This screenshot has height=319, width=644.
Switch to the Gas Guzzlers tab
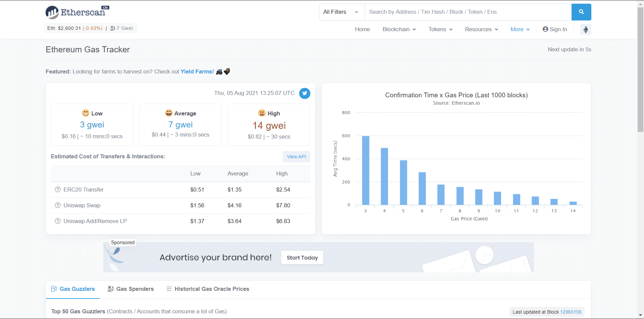click(73, 289)
